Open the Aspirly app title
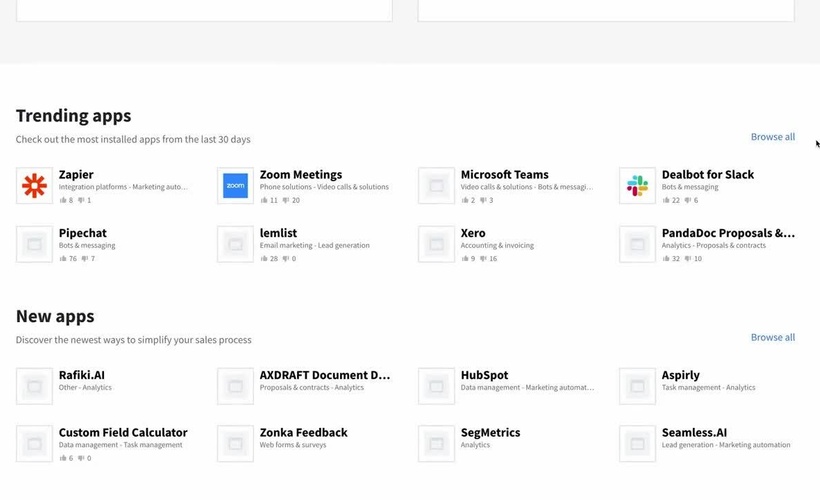Screen dimensions: 820x500 [x=680, y=375]
